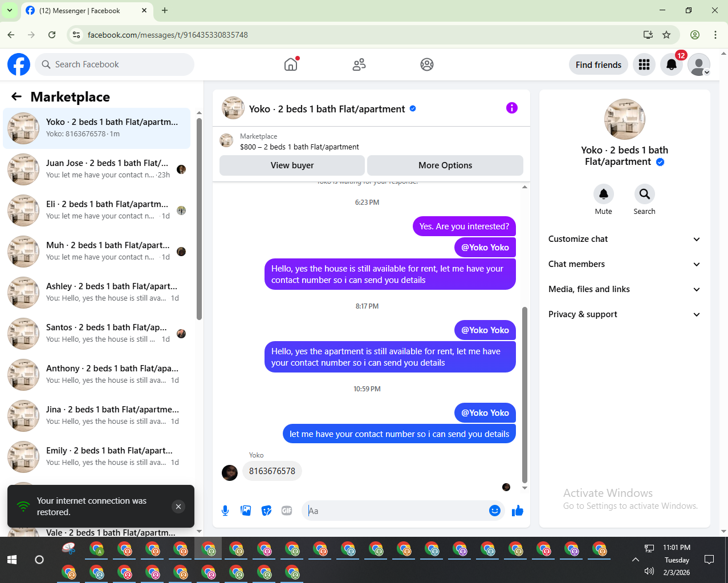
Task: Open Chrome's three-dot menu
Action: pos(715,35)
